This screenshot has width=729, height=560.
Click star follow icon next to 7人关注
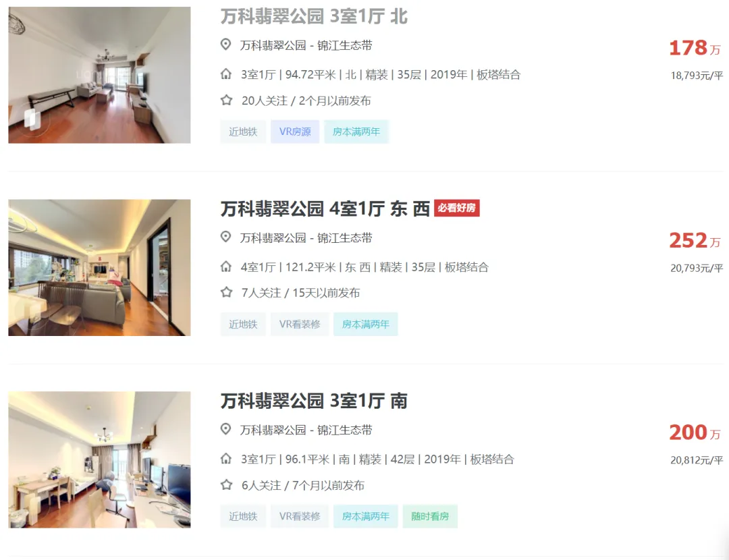click(x=226, y=292)
